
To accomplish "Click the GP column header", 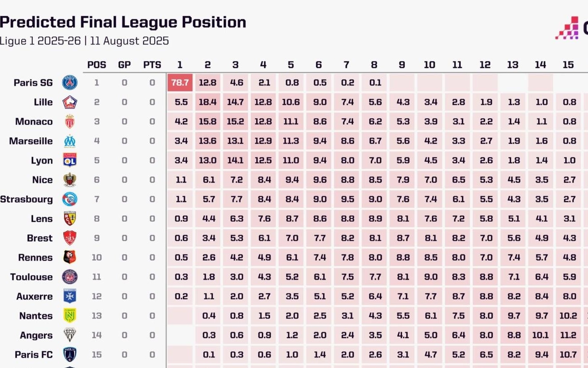I will click(124, 65).
